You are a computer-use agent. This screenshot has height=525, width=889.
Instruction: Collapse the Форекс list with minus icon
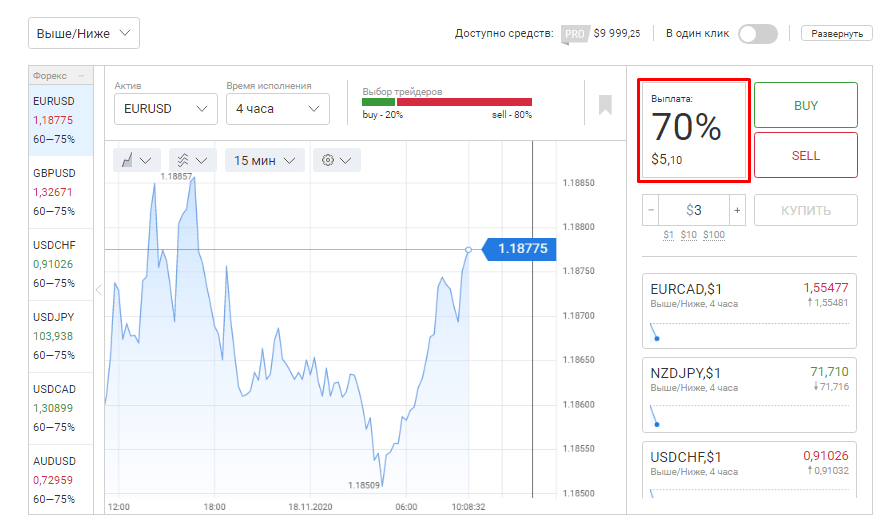click(81, 76)
